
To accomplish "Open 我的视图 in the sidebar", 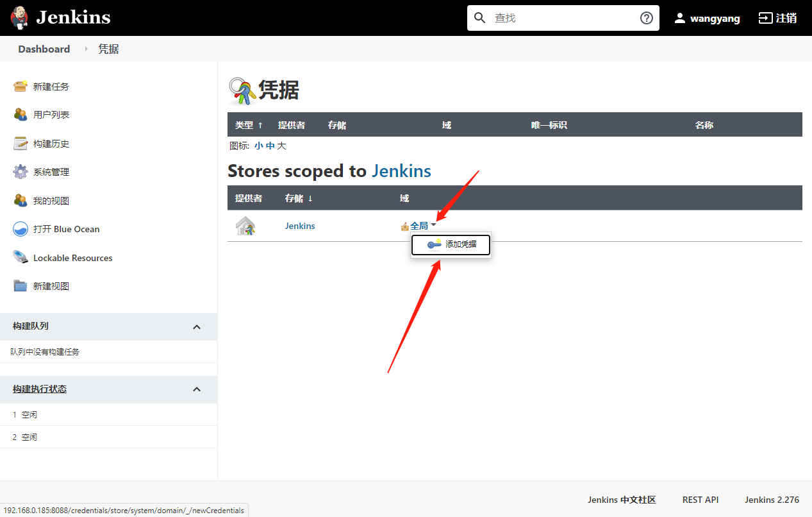I will (51, 201).
